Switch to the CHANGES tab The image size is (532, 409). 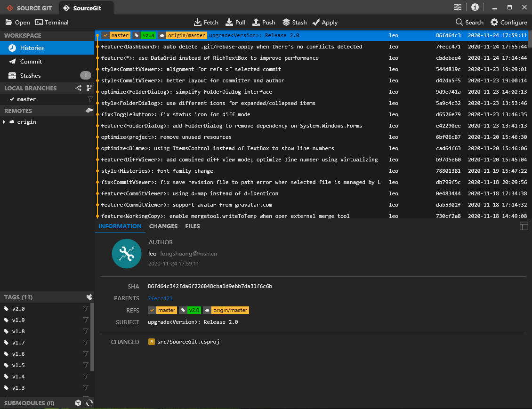pos(163,226)
